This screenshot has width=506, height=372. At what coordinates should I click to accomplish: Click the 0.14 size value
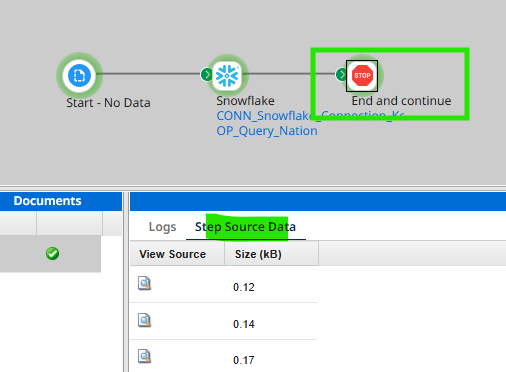[x=244, y=324]
